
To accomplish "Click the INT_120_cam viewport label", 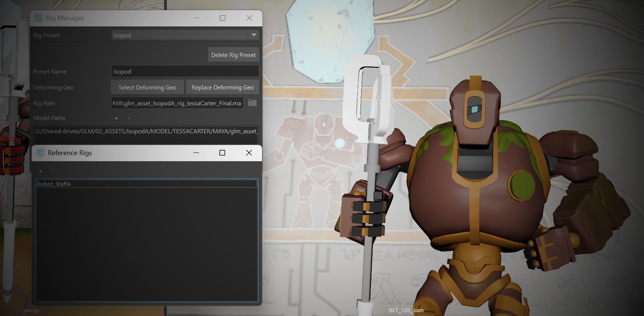I will point(406,310).
